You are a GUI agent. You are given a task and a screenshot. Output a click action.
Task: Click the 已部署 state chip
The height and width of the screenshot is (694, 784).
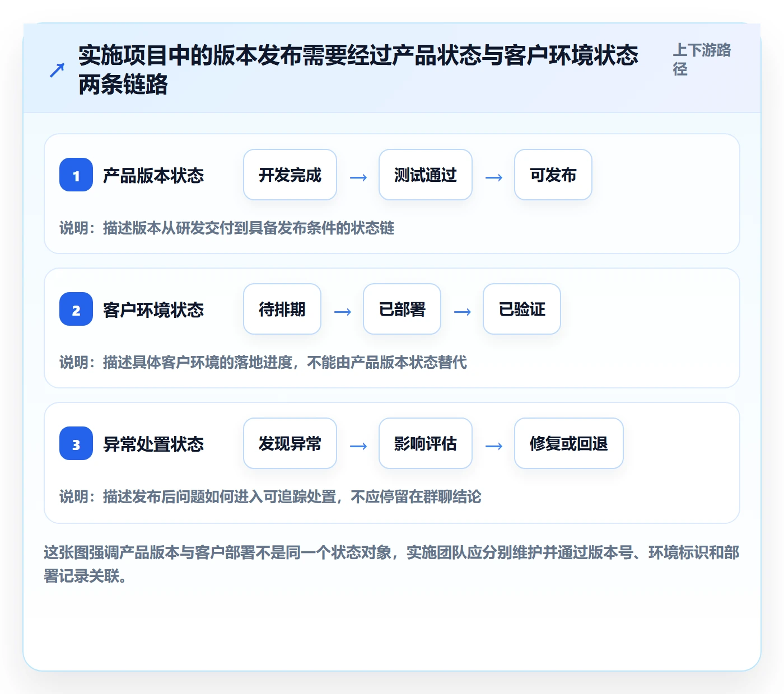(402, 309)
